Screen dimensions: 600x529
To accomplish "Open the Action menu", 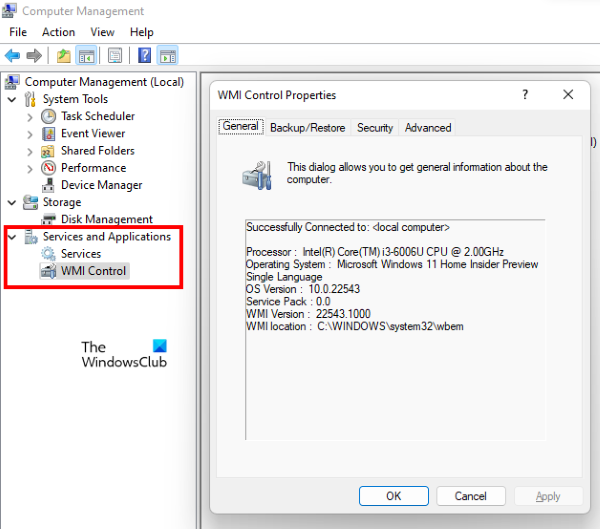I will pyautogui.click(x=59, y=32).
